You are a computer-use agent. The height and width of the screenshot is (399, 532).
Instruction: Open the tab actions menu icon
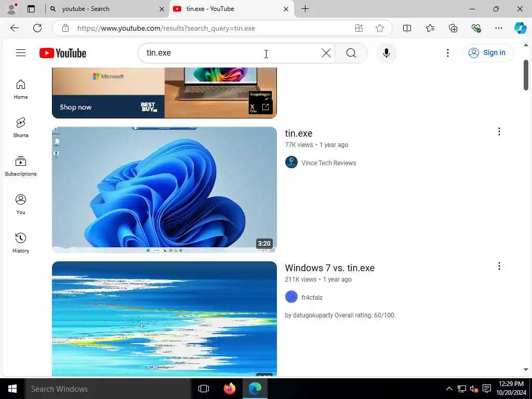31,9
